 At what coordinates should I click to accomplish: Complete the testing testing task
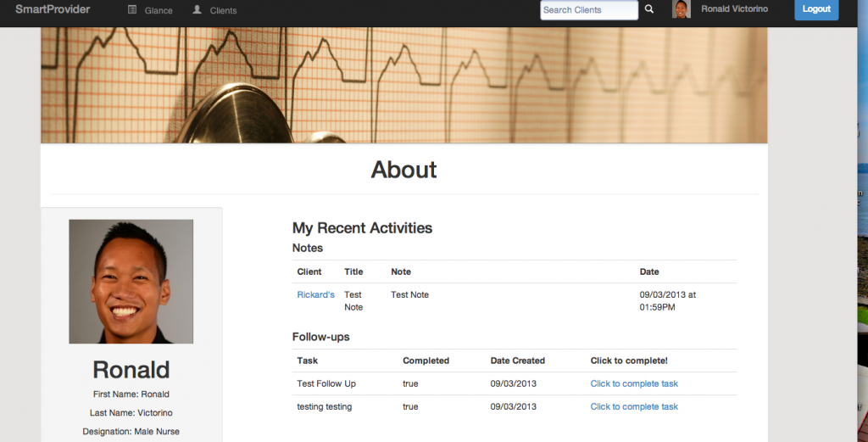tap(634, 406)
